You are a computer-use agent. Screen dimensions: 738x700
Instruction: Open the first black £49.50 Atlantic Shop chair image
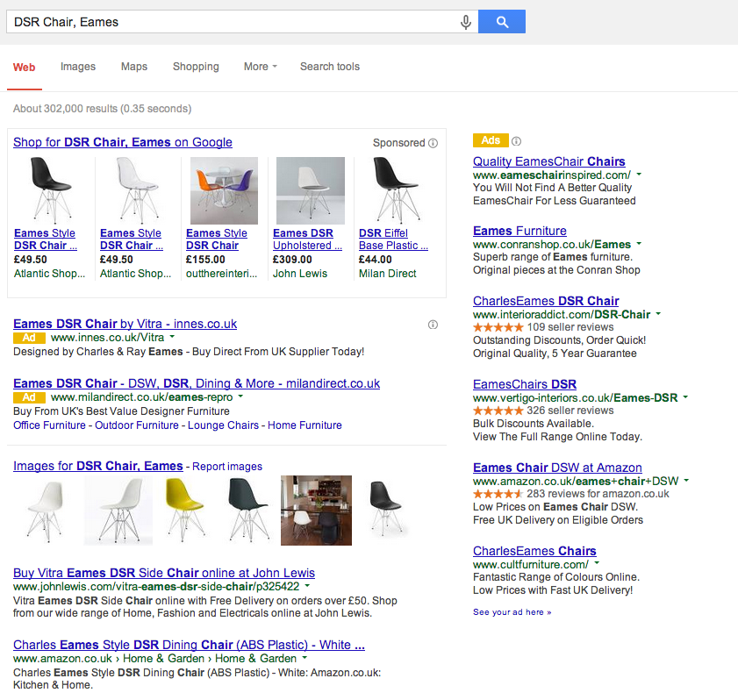50,190
